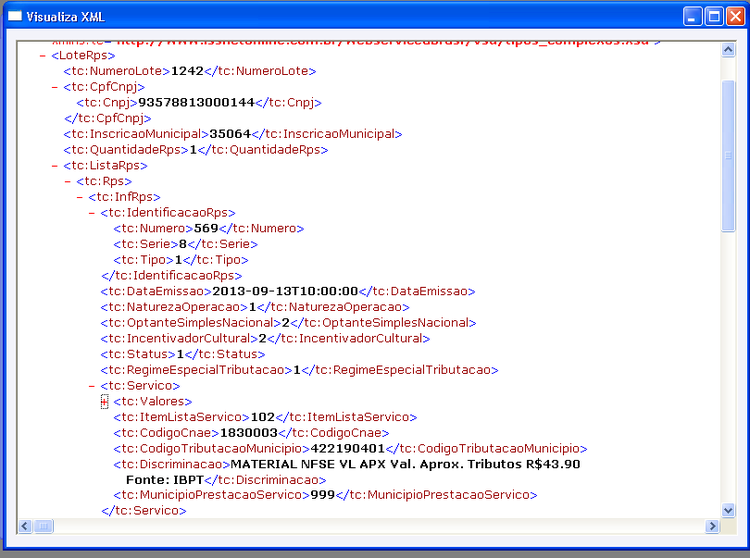Click the tc:Tipo value 1
Viewport: 750px width, 558px height.
click(178, 260)
